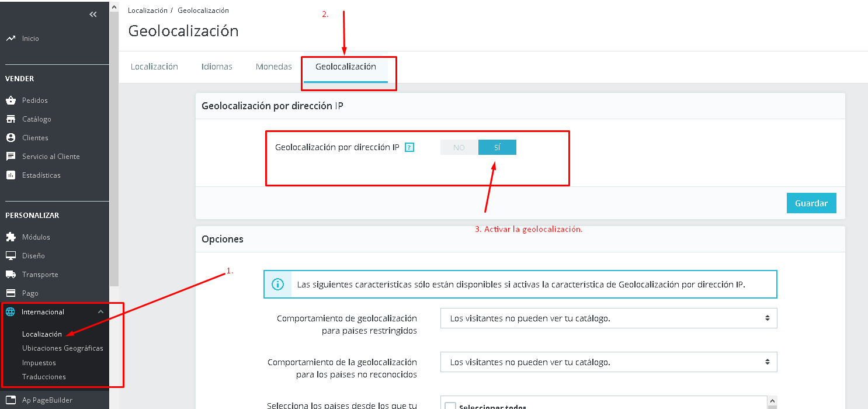
Task: Click the Diseño monitor icon
Action: point(10,256)
